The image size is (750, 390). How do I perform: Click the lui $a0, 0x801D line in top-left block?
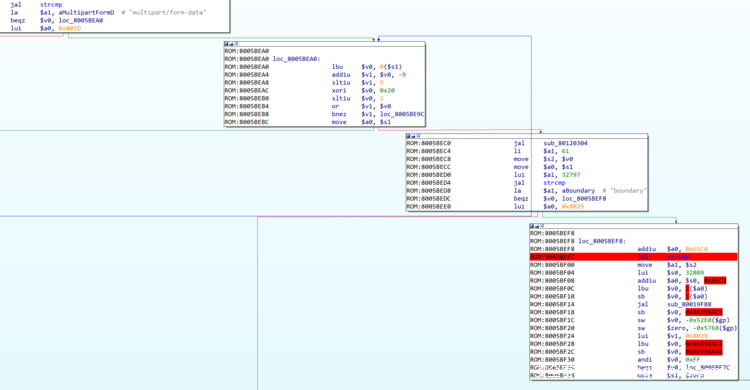click(46, 28)
